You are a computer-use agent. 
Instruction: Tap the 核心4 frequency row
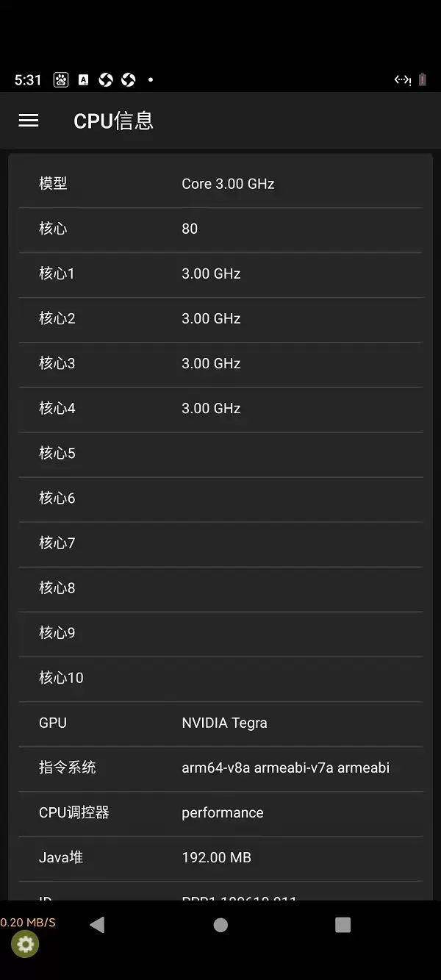(220, 408)
